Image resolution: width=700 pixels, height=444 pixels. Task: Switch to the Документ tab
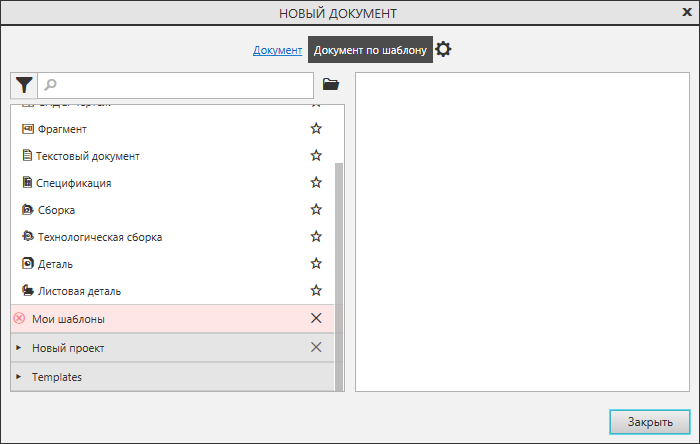coord(277,50)
